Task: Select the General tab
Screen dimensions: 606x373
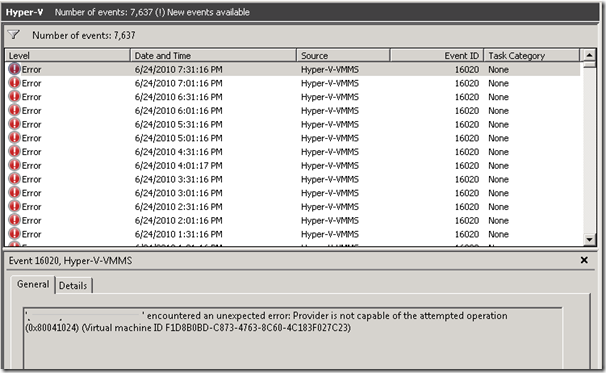Action: [x=33, y=284]
